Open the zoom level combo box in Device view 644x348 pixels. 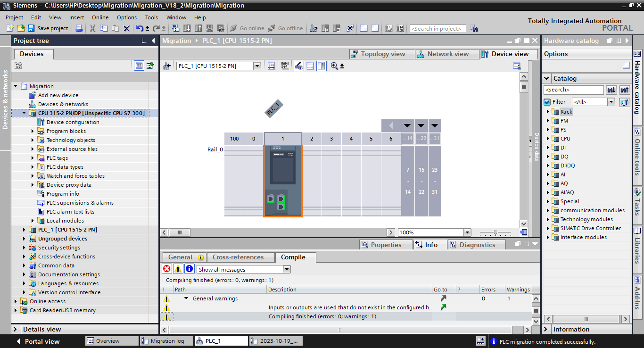[467, 232]
